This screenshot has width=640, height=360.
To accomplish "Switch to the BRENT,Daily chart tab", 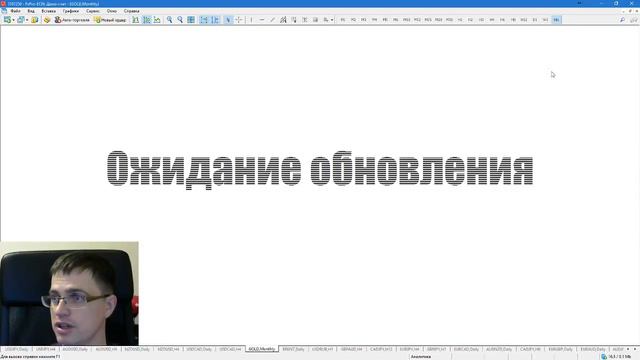I will [293, 349].
